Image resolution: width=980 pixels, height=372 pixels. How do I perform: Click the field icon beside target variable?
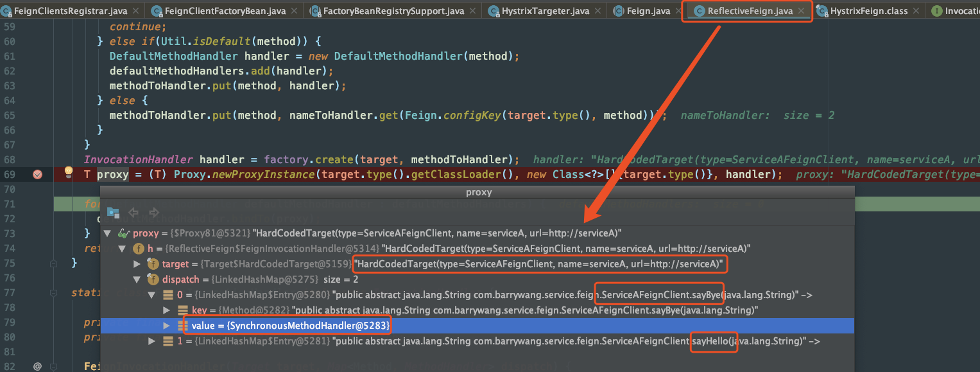click(x=153, y=264)
